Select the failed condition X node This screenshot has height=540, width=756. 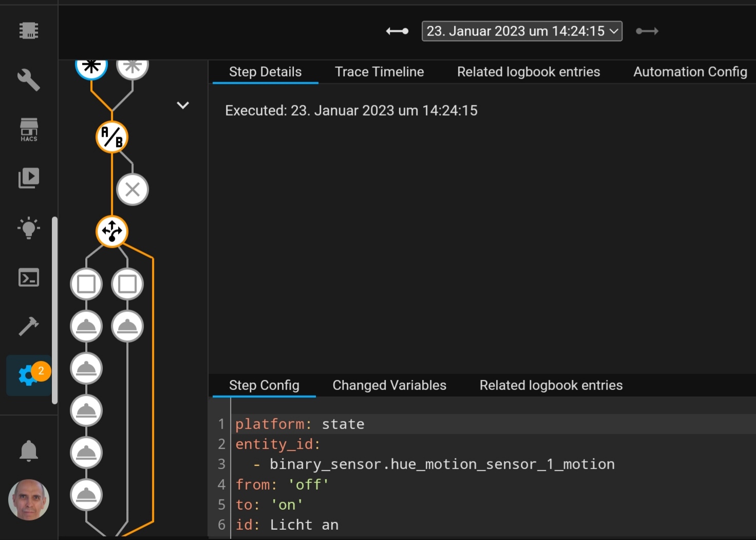[x=133, y=190]
